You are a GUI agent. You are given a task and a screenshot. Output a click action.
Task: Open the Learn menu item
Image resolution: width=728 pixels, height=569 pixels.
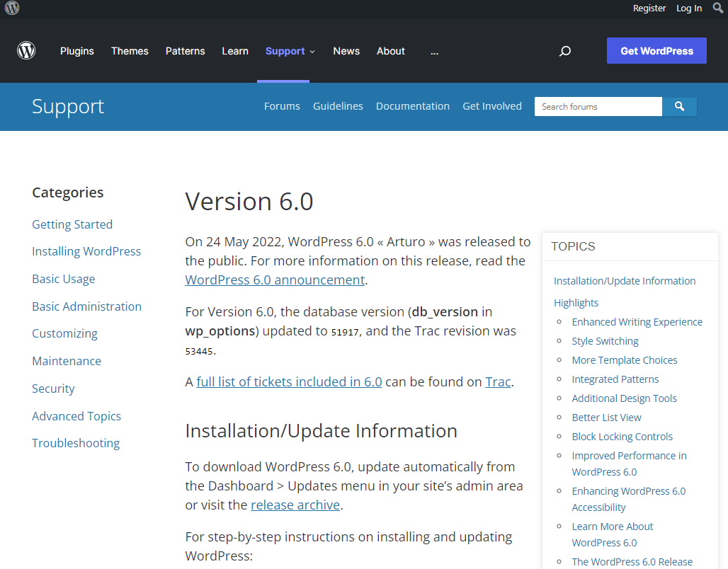[235, 51]
